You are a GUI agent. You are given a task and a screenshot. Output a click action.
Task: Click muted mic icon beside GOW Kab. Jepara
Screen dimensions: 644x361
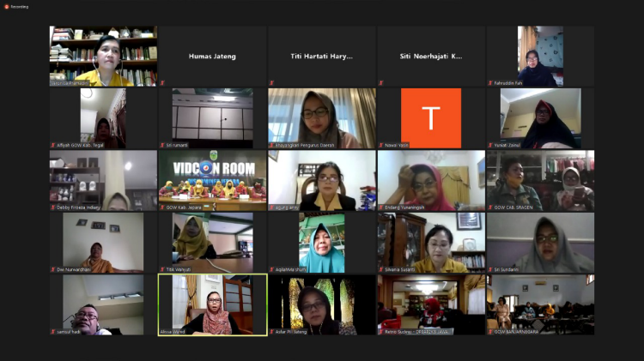162,208
